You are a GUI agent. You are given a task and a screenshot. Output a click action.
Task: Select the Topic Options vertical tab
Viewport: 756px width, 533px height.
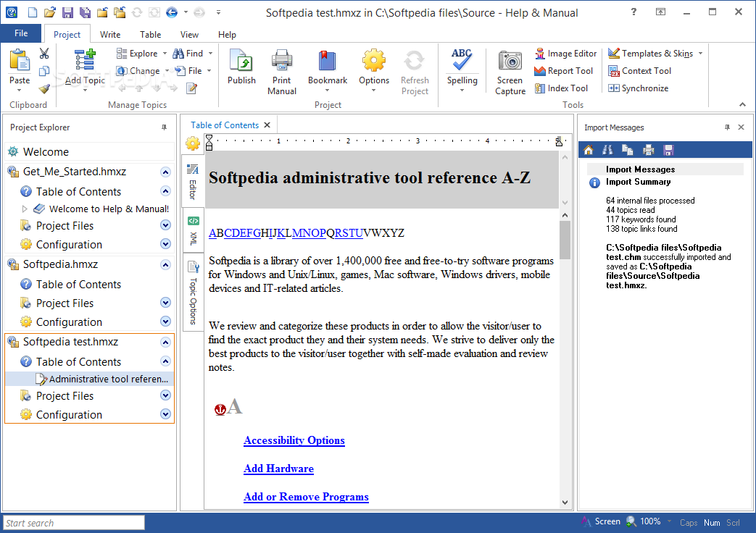(193, 293)
